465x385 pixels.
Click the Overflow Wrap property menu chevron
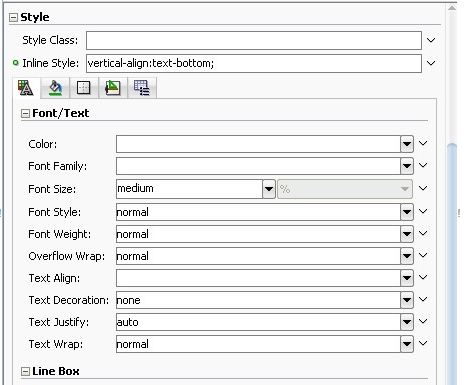tap(423, 255)
